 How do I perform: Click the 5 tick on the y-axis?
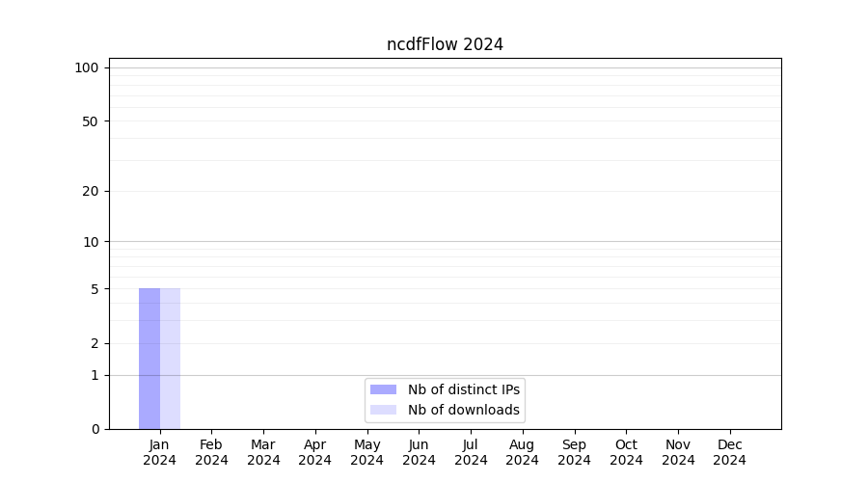(x=95, y=289)
